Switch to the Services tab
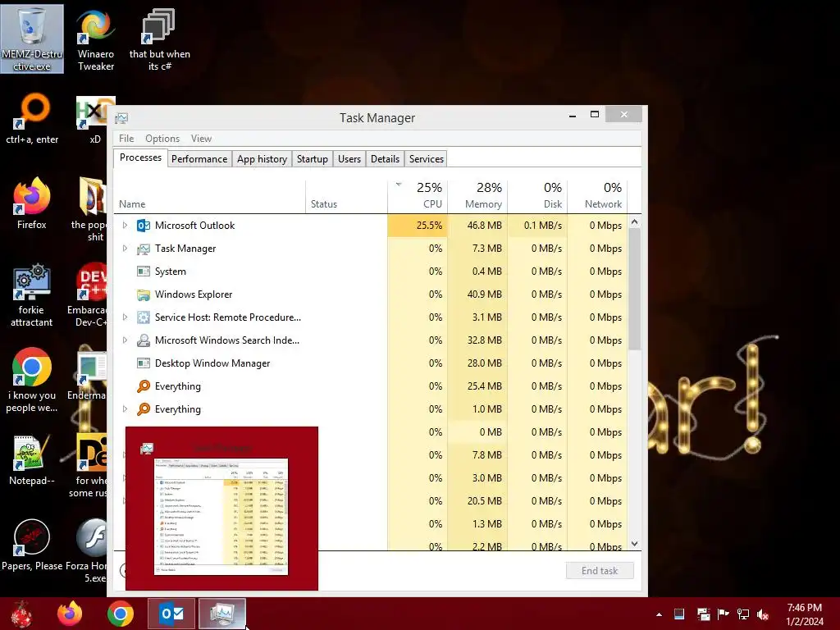 (x=427, y=159)
